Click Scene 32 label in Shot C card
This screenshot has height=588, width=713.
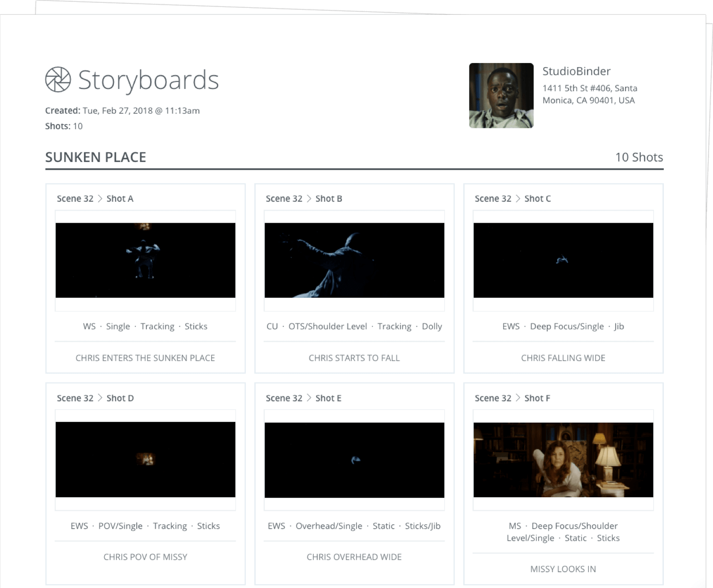coord(493,199)
